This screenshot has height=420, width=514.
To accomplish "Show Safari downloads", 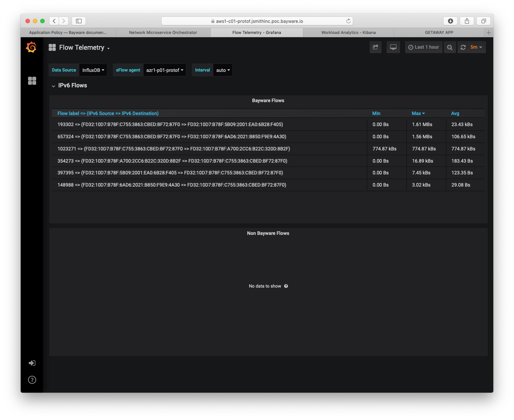I will tap(450, 21).
